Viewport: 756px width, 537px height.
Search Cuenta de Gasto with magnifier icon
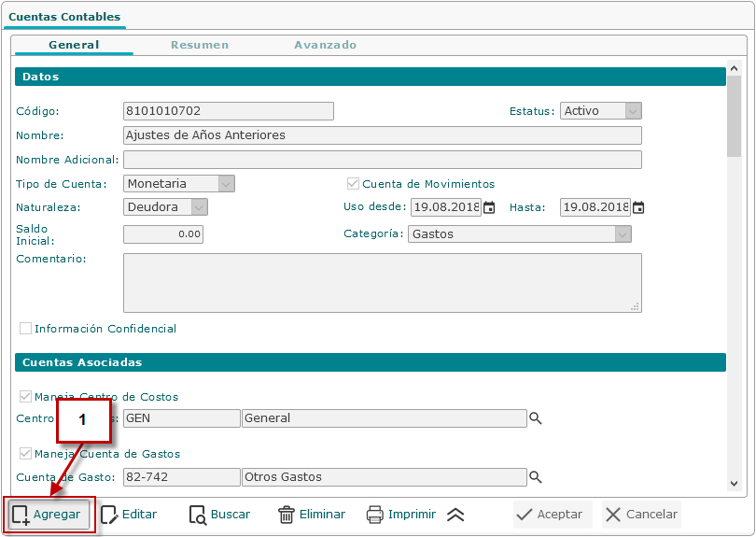point(536,477)
